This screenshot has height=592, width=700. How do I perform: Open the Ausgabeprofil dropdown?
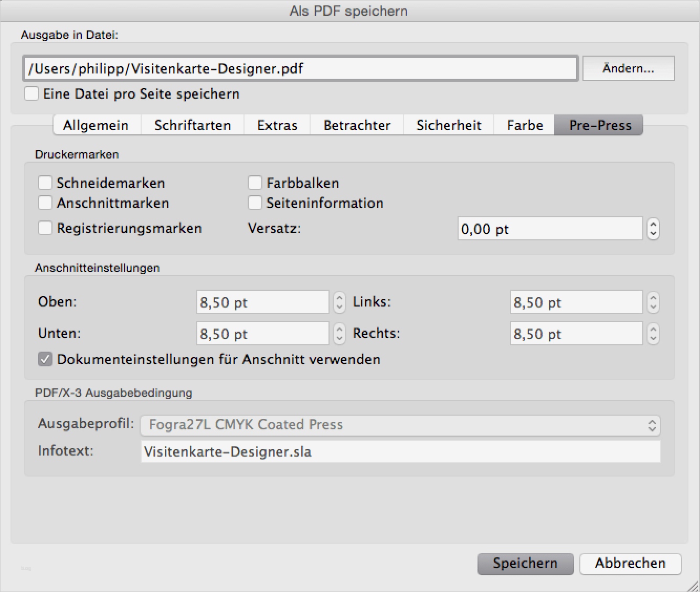click(x=400, y=425)
